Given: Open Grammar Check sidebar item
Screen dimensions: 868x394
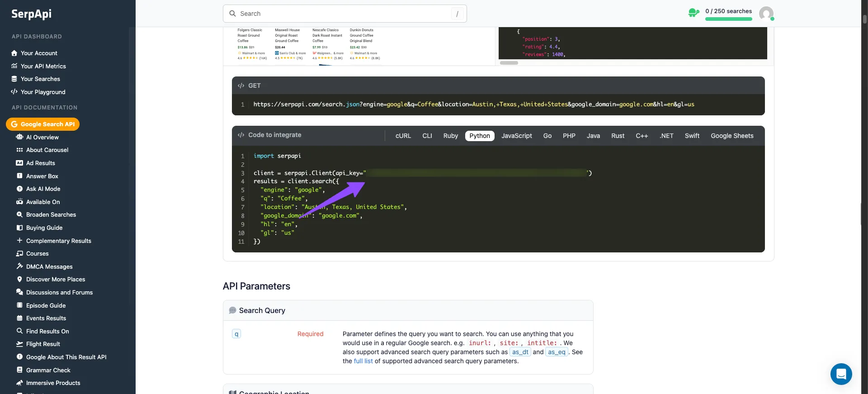Looking at the screenshot, I should [x=48, y=370].
